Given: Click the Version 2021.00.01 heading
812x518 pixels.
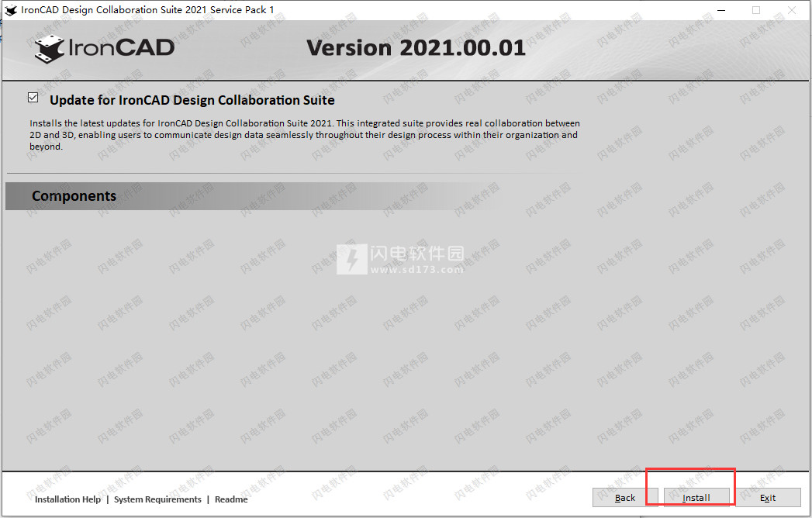Looking at the screenshot, I should [x=416, y=47].
